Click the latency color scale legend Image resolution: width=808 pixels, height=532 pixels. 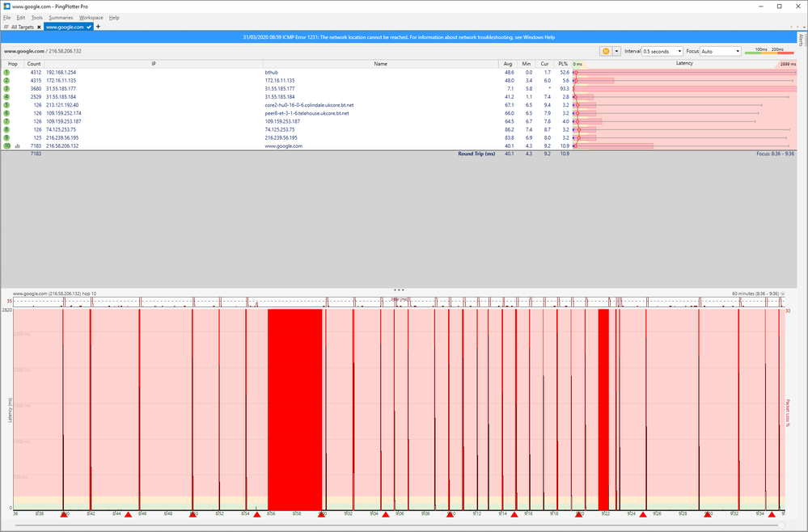pyautogui.click(x=768, y=51)
